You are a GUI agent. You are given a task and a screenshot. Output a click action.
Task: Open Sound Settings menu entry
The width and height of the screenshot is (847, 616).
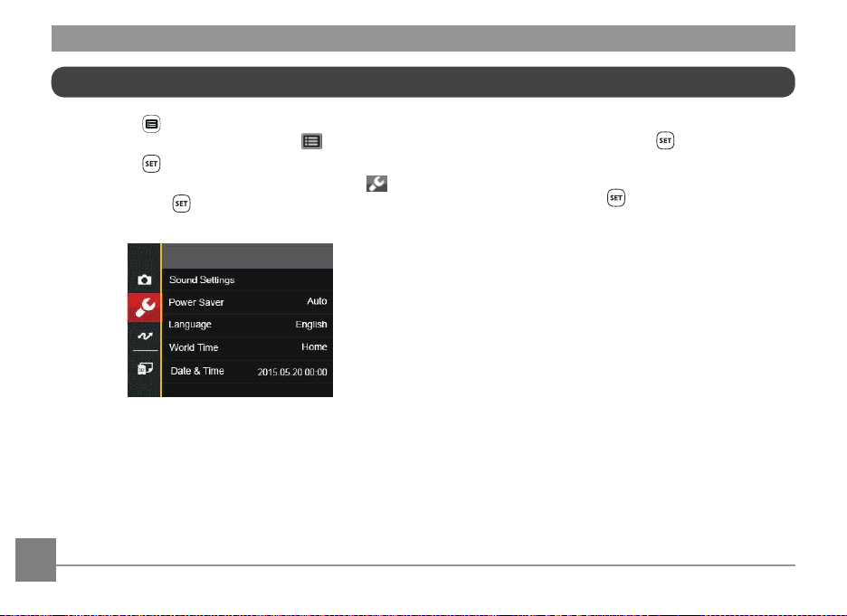pos(247,280)
